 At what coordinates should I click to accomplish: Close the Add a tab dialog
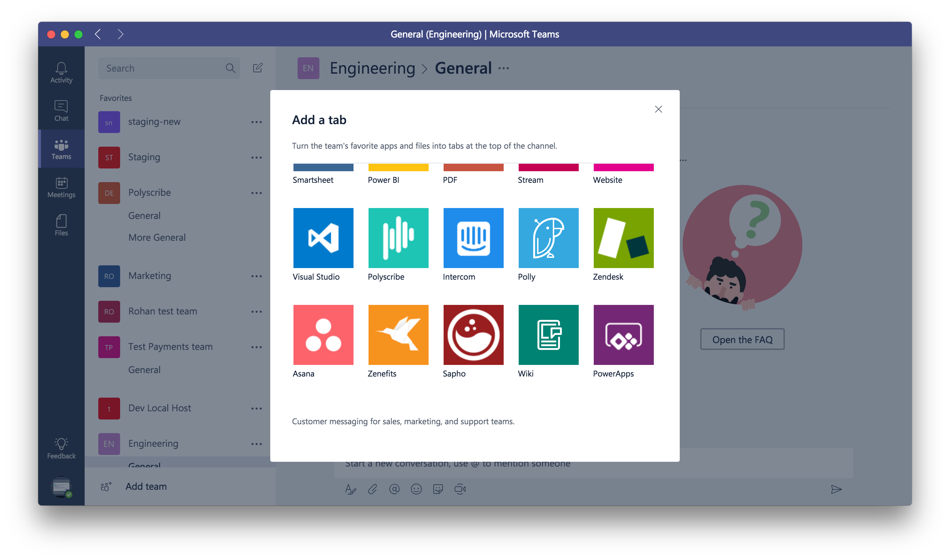pos(659,109)
